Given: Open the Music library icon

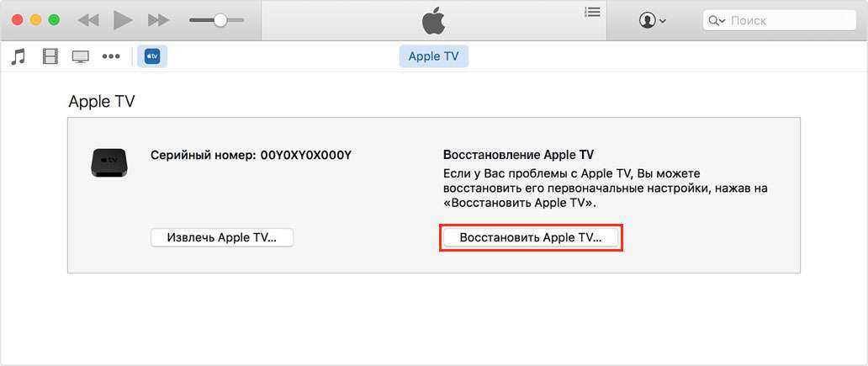Looking at the screenshot, I should [19, 56].
